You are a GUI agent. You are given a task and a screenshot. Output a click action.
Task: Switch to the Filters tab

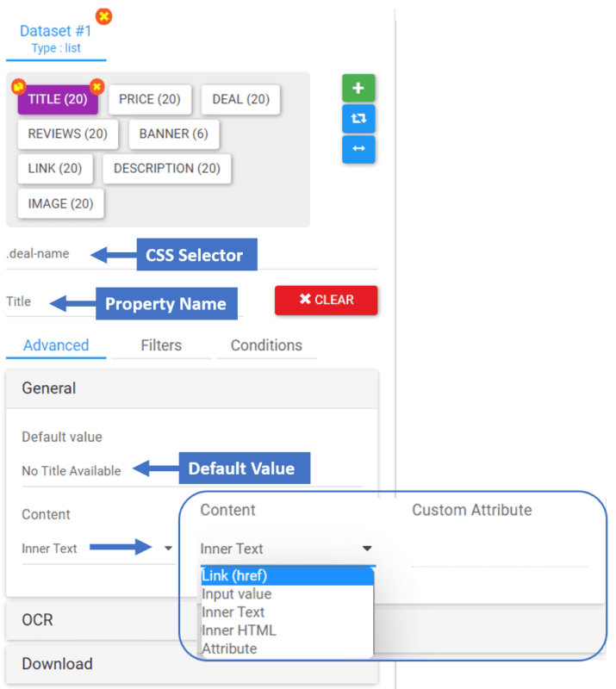[161, 344]
